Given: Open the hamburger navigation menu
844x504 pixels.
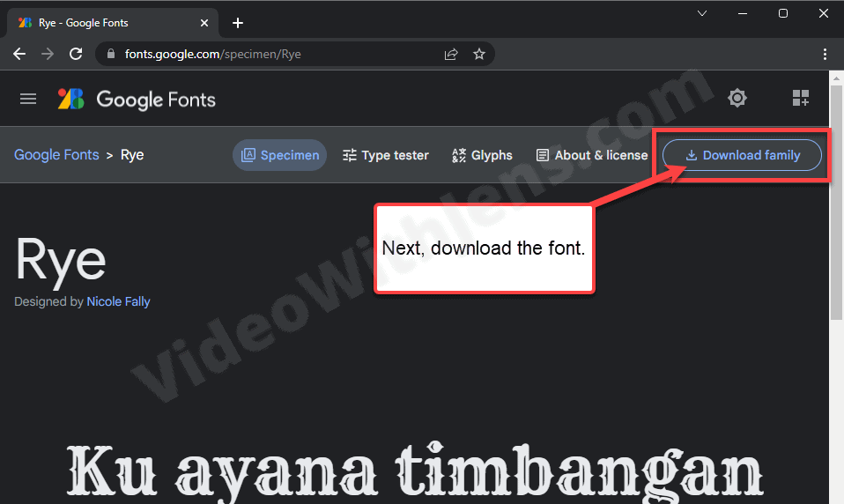Looking at the screenshot, I should coord(28,99).
